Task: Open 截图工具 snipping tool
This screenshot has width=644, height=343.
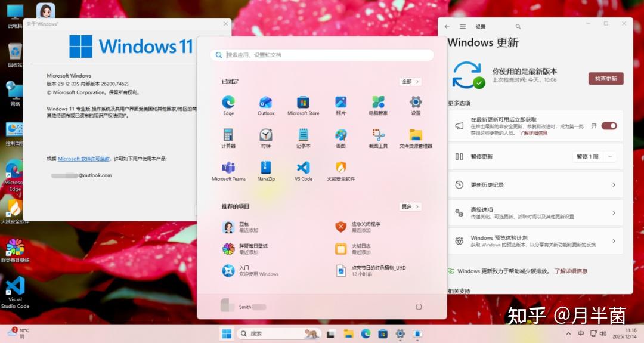Action: (x=378, y=138)
